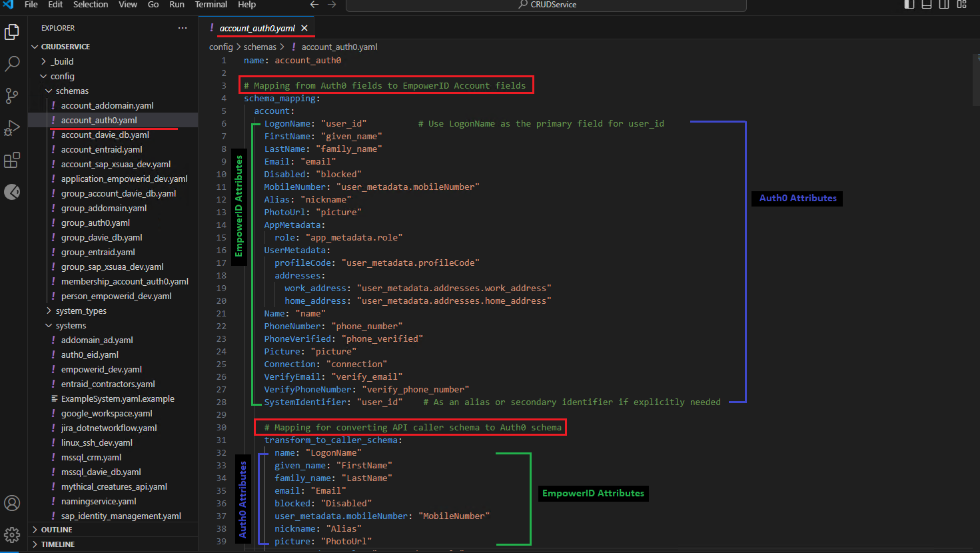Toggle panel layout icon
This screenshot has height=553, width=980.
click(927, 5)
